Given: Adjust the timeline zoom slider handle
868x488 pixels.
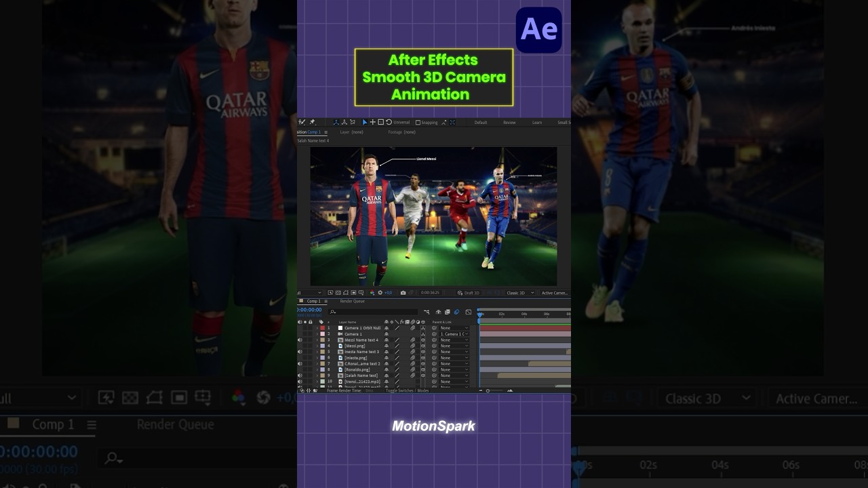Looking at the screenshot, I should 488,390.
